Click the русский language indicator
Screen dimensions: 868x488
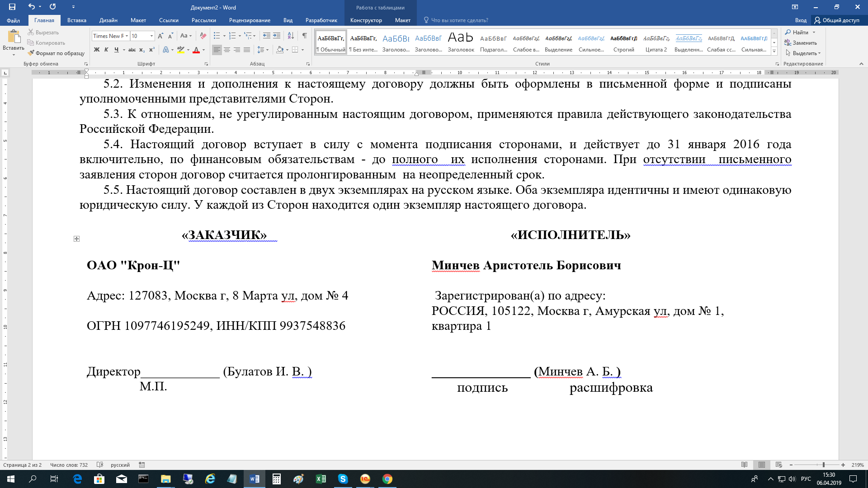coord(120,465)
